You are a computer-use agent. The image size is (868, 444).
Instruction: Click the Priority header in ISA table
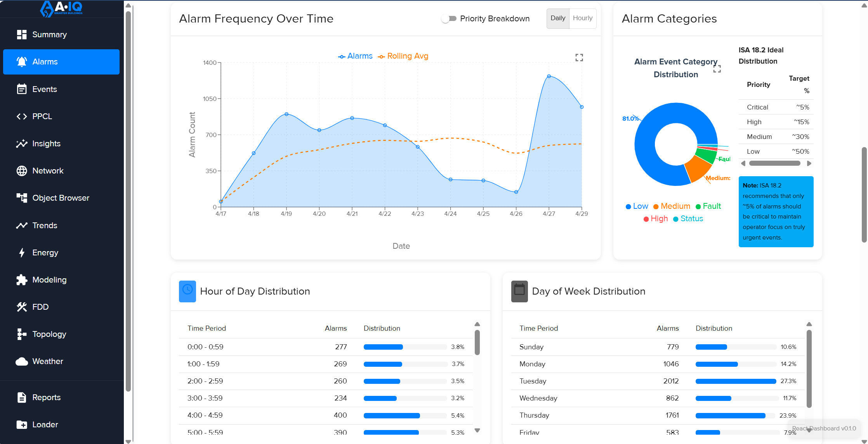[758, 85]
